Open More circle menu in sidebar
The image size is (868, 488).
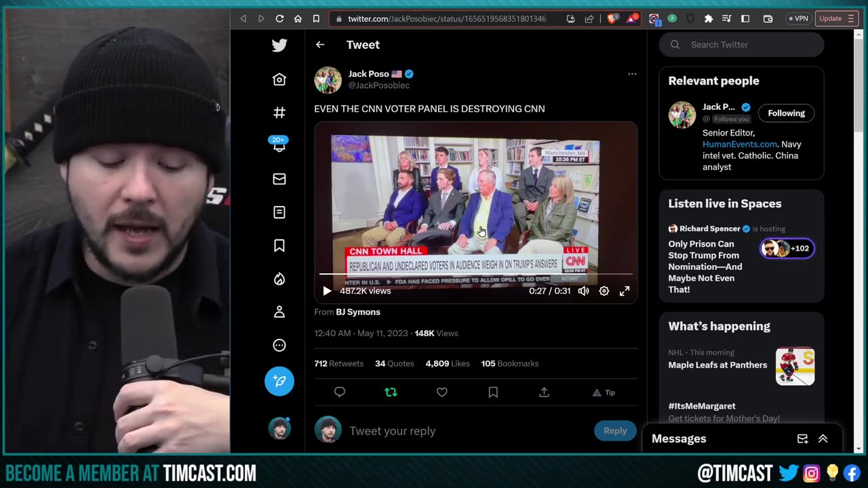point(279,345)
